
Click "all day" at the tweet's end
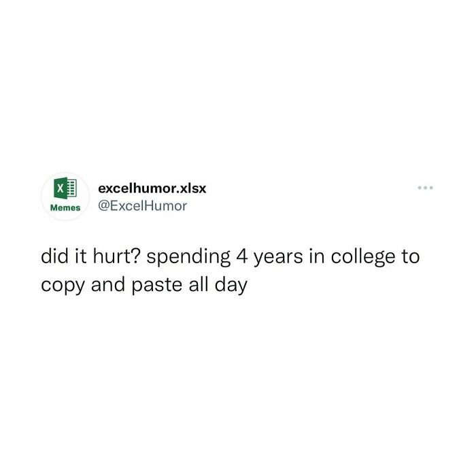[218, 286]
